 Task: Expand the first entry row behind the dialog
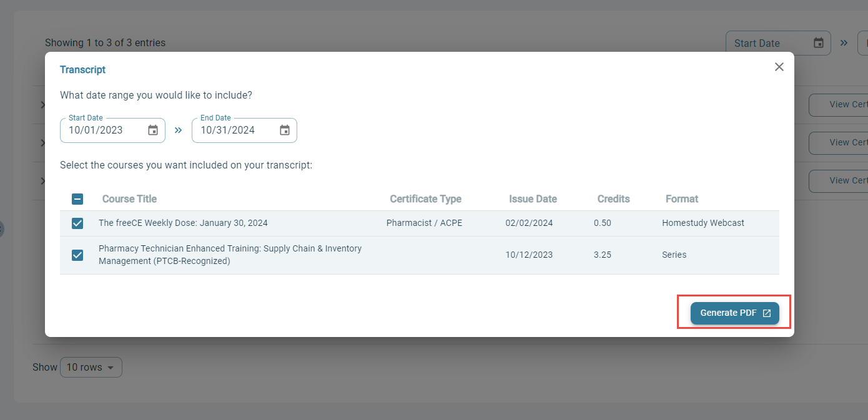(42, 104)
